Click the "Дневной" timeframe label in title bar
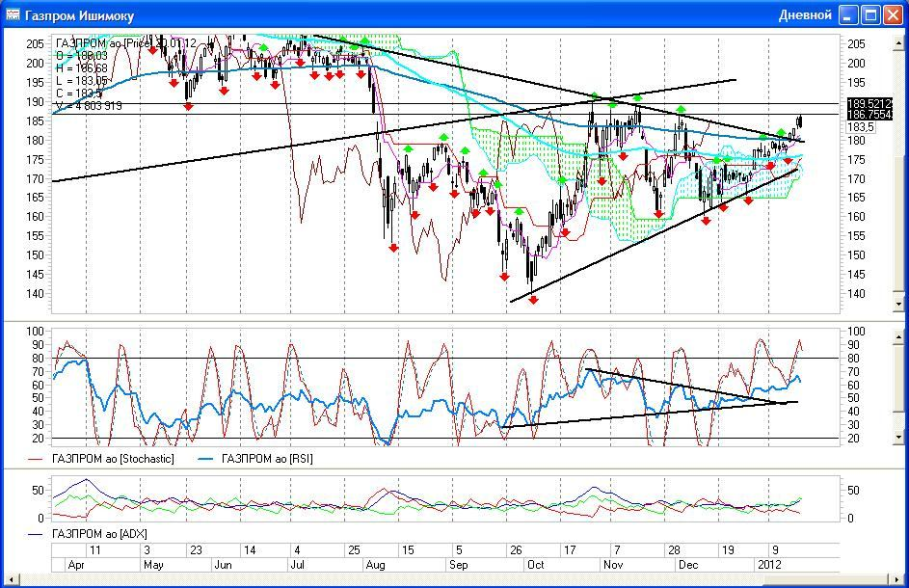Screen dimensions: 909x588 click(x=805, y=15)
